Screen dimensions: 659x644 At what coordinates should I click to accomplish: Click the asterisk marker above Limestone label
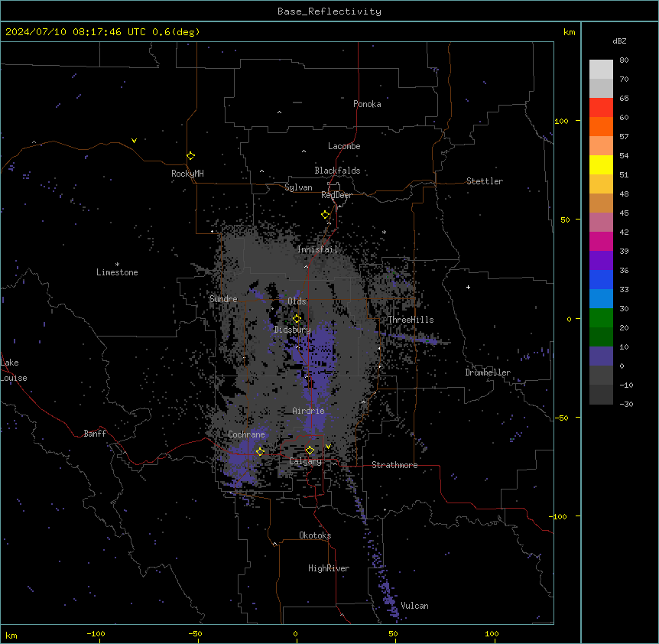(x=117, y=265)
